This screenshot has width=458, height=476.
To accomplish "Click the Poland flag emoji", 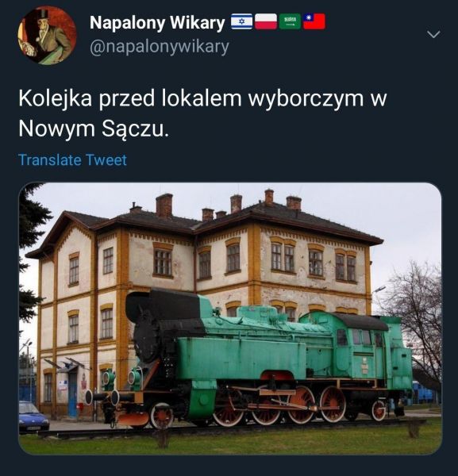I will [266, 21].
